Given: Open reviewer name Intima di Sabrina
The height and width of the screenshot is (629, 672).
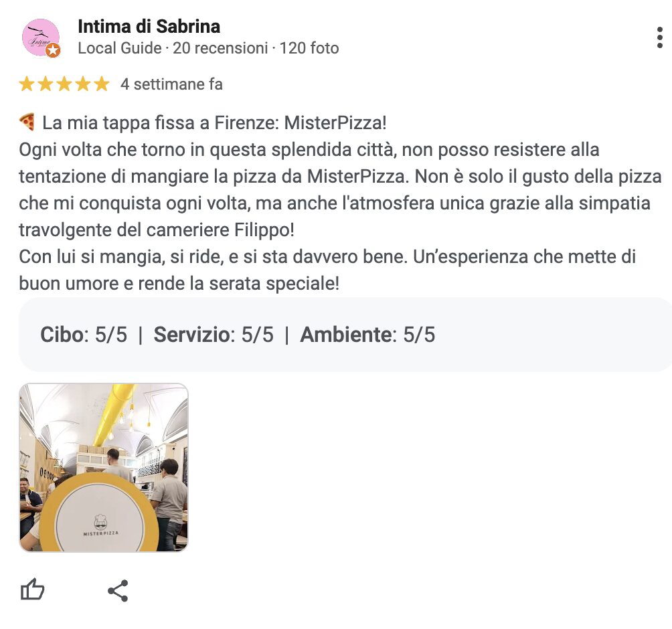Looking at the screenshot, I should click(149, 27).
